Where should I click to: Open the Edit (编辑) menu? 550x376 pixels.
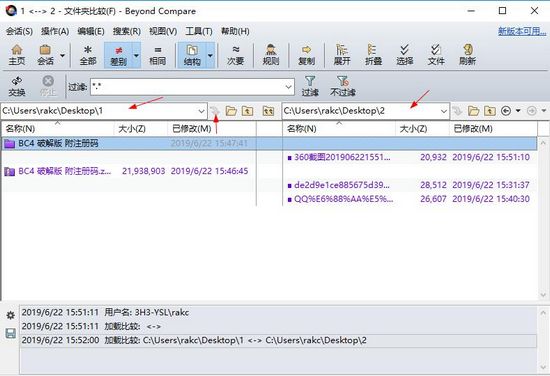point(91,31)
